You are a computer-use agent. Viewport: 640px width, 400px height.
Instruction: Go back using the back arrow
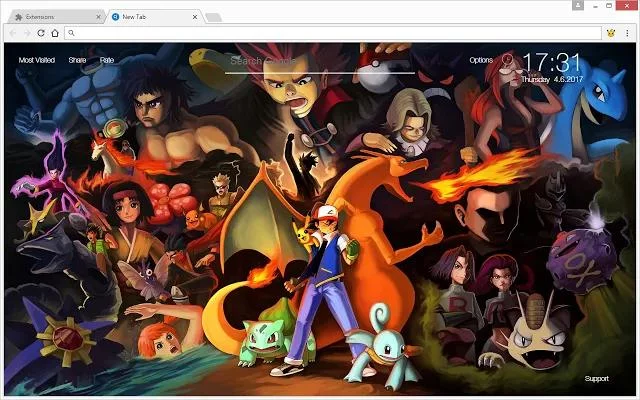click(x=13, y=33)
